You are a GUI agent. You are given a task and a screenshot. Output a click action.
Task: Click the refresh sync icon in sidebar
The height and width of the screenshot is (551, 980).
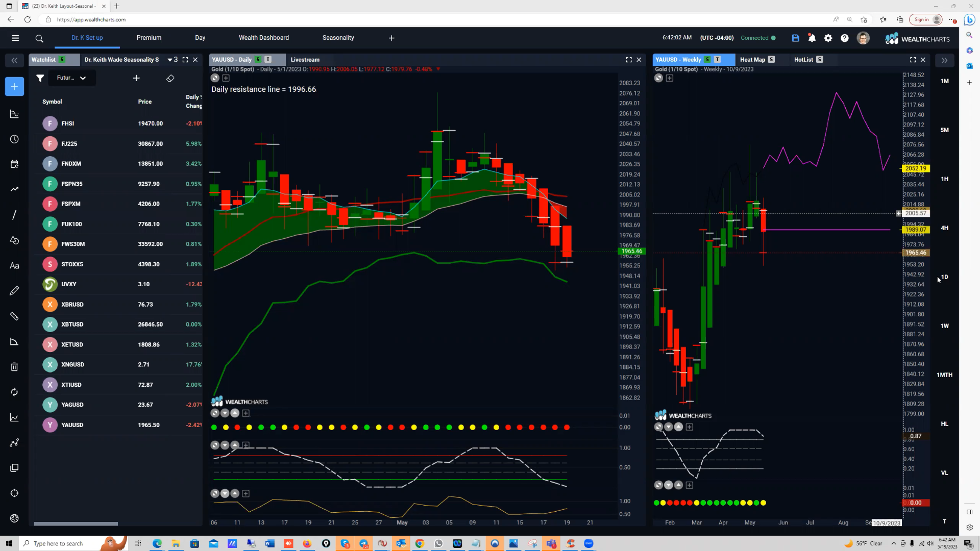[x=14, y=392]
